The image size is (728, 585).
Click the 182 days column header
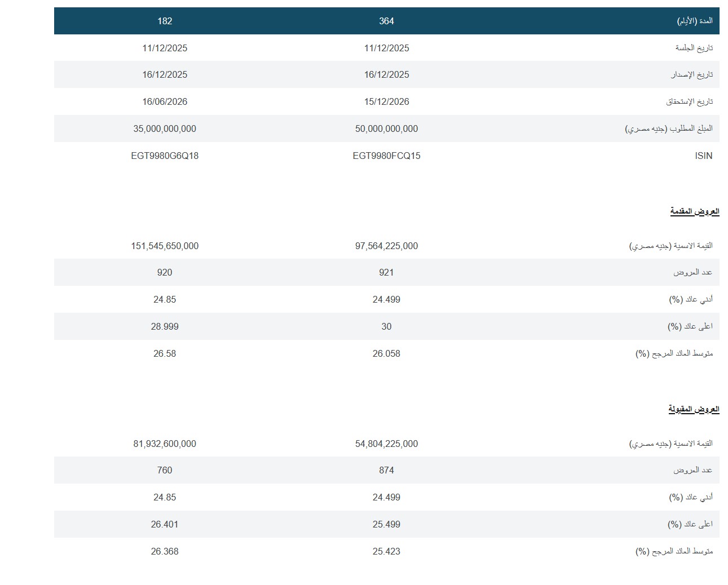165,21
